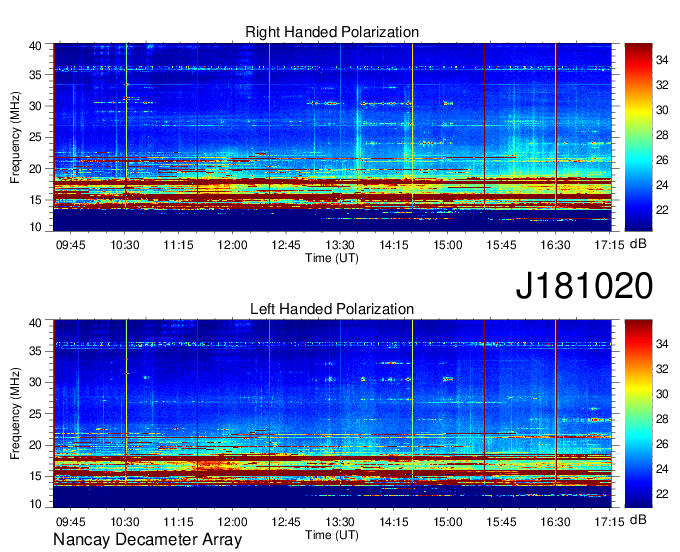
Task: Click the "10" frequency tick of bottom plot
Action: [x=35, y=504]
